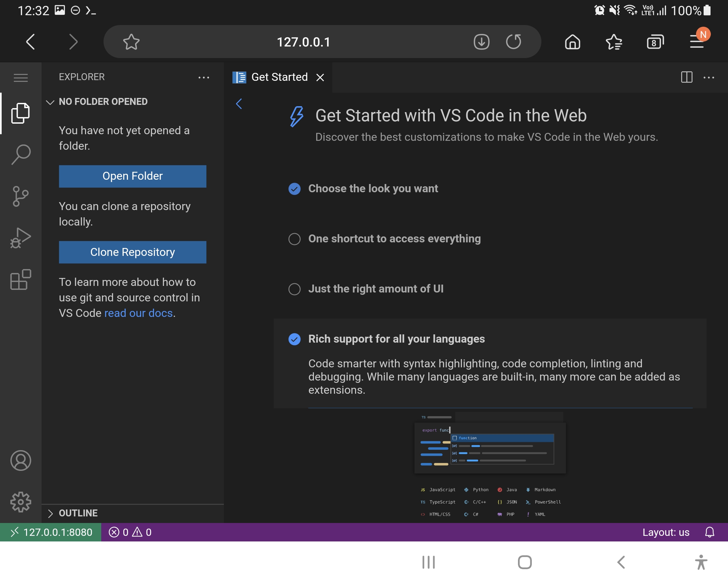Viewport: 728px width, 583px height.
Task: Open the VS Code hamburger application menu
Action: point(20,78)
